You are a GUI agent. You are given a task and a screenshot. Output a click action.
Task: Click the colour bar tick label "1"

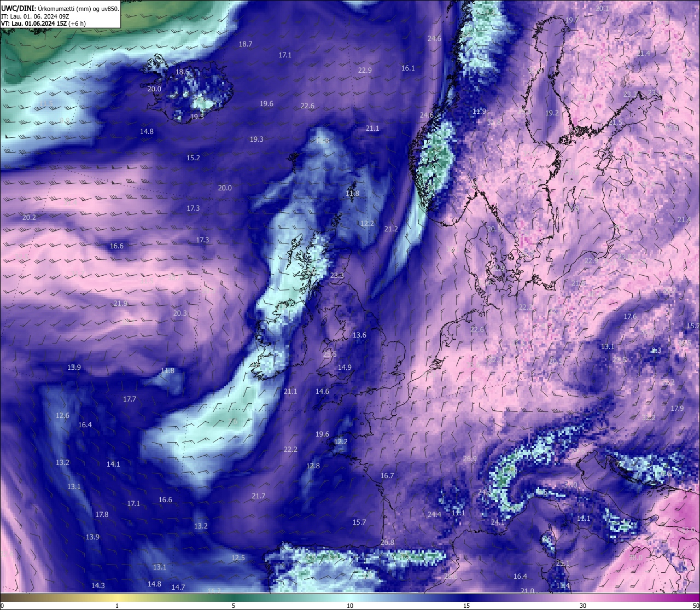(x=117, y=606)
